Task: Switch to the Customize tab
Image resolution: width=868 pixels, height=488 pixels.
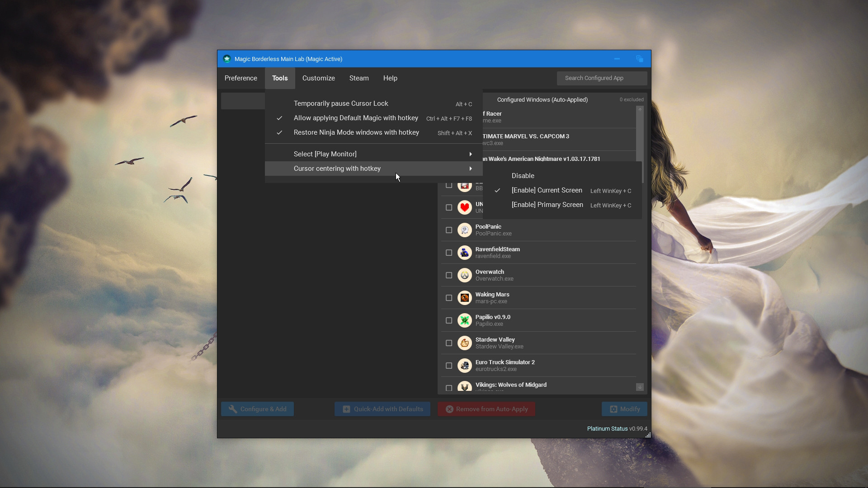Action: [x=318, y=78]
